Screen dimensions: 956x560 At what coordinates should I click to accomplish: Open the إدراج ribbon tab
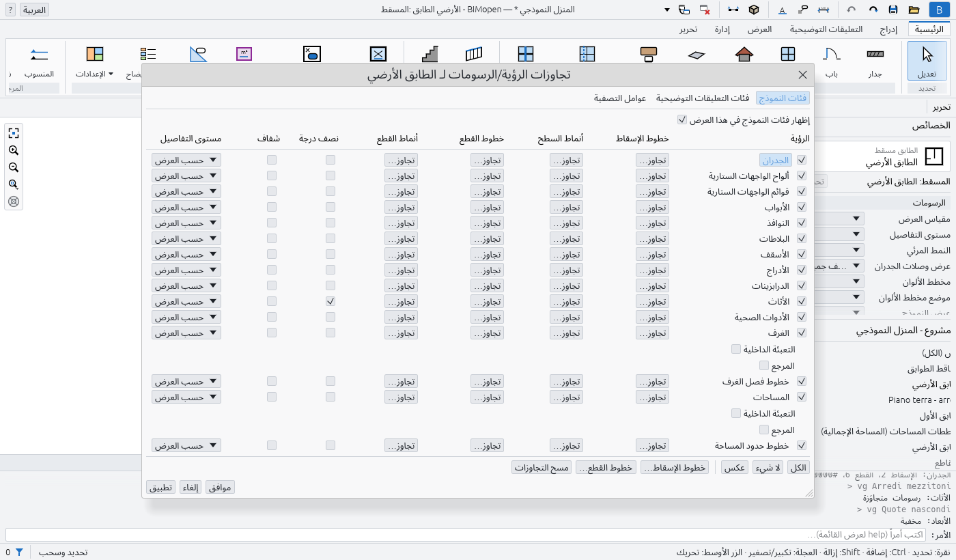[888, 29]
